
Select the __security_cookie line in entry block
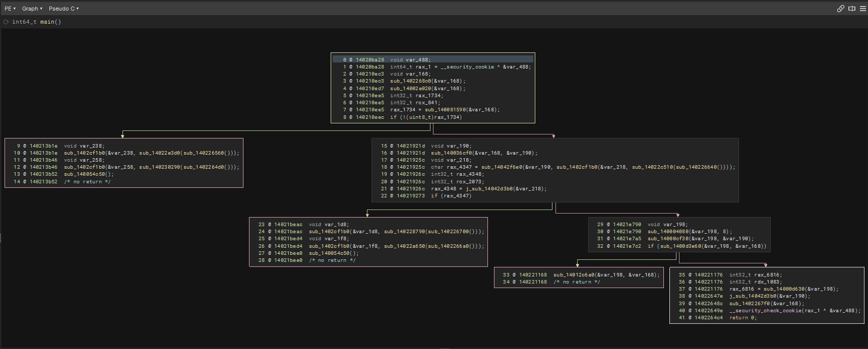pyautogui.click(x=467, y=67)
